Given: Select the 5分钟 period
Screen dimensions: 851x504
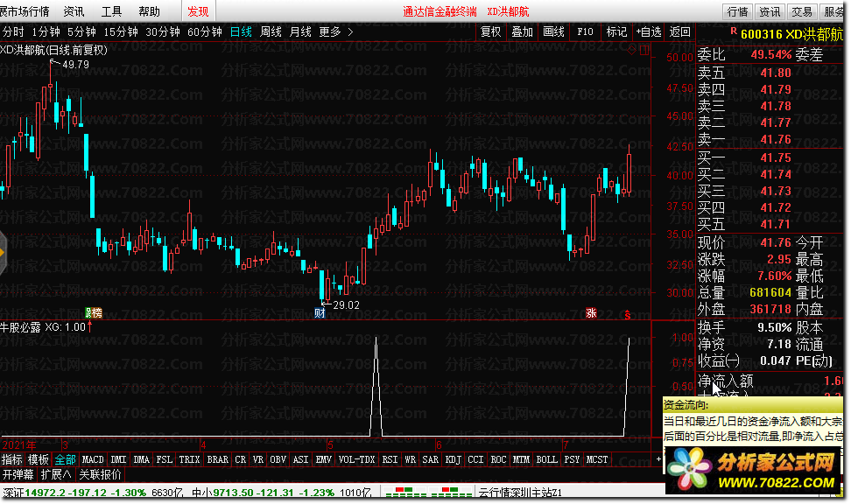Looking at the screenshot, I should point(81,32).
